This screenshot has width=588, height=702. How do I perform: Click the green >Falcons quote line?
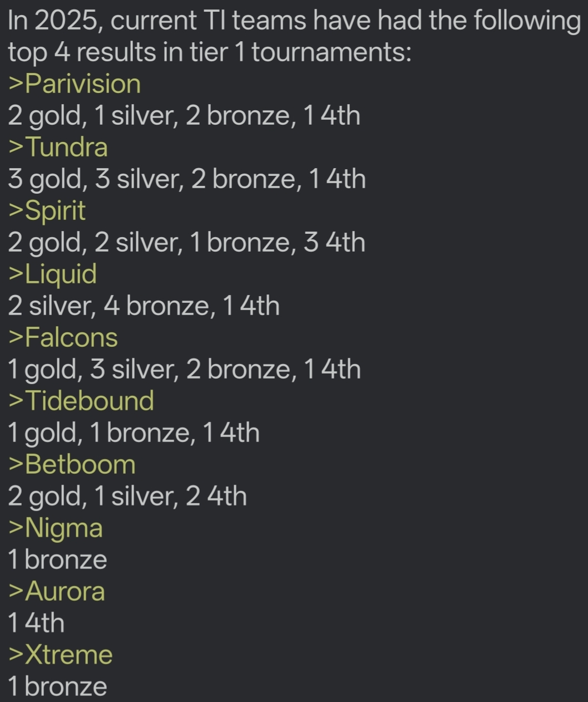63,337
